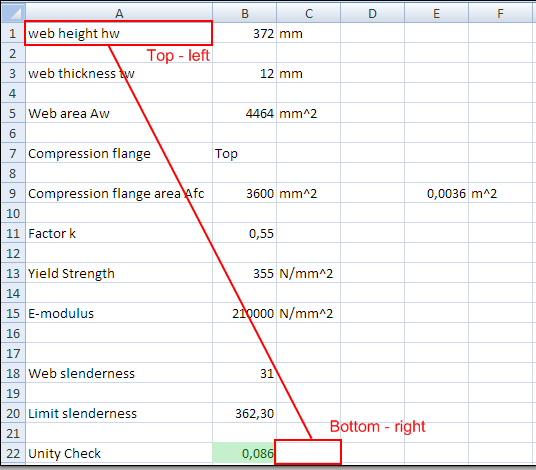Click the 'Top' compression flange value
This screenshot has width=536, height=470.
tap(244, 153)
